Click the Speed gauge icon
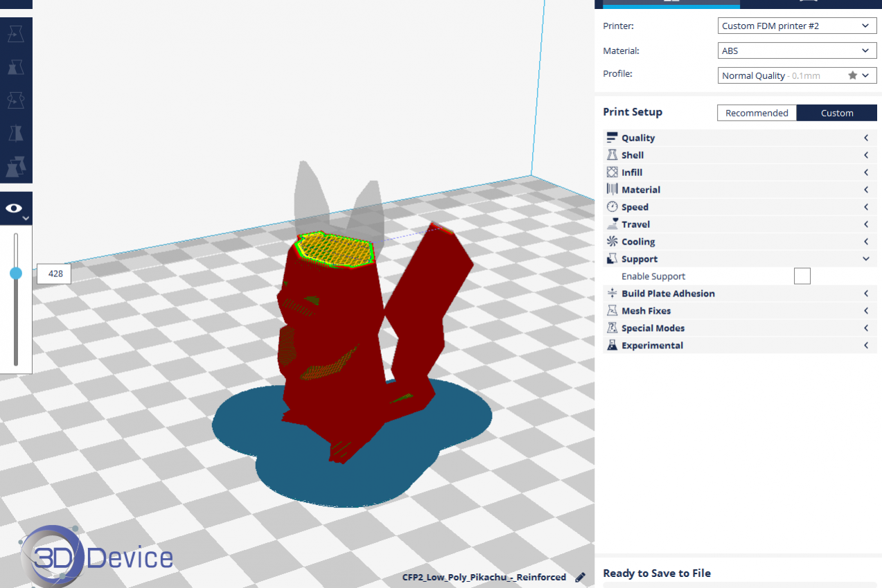Viewport: 882px width, 588px height. [612, 207]
